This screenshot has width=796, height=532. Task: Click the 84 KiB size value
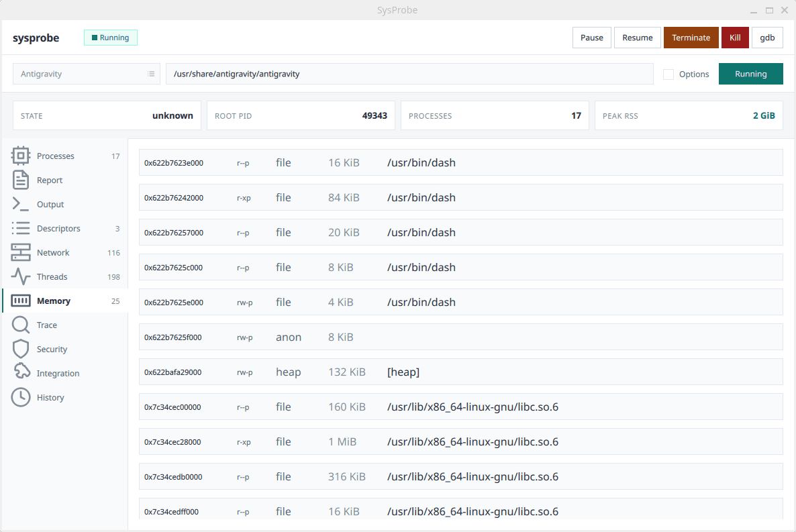coord(344,197)
